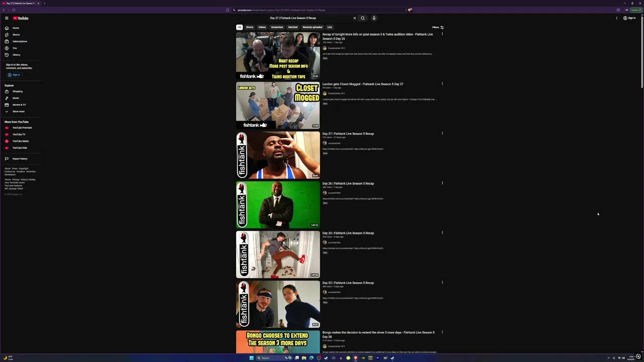Select the Recently uploaded filter chip
The height and width of the screenshot is (362, 644).
tap(312, 27)
